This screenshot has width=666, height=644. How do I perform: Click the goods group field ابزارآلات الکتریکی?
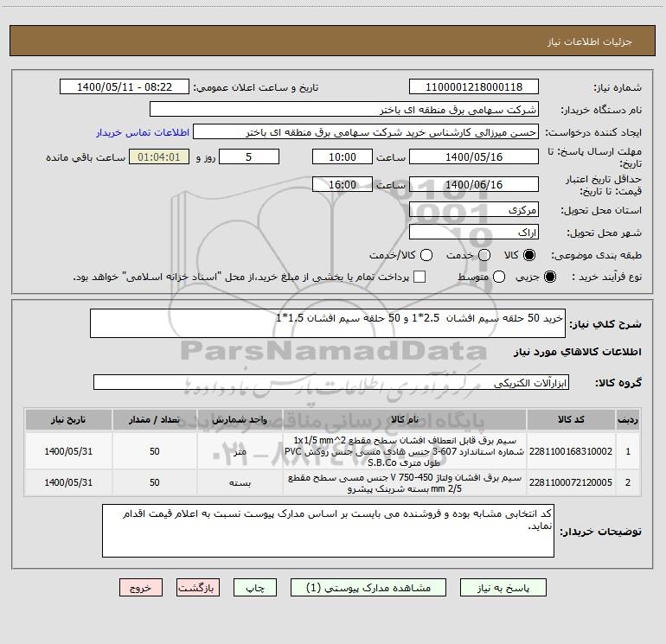click(331, 382)
